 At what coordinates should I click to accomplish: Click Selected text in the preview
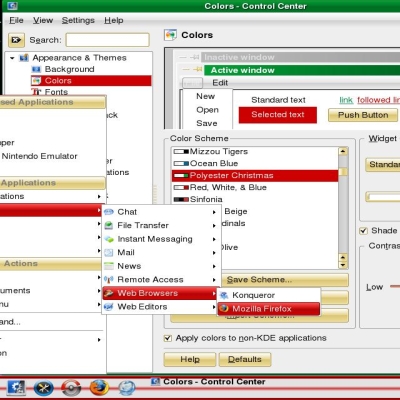tap(278, 115)
